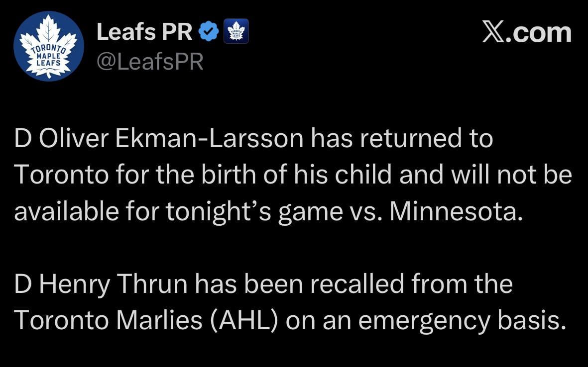Viewport: 588px width, 367px height.
Task: Open the @LeafsPR handle
Action: point(149,62)
